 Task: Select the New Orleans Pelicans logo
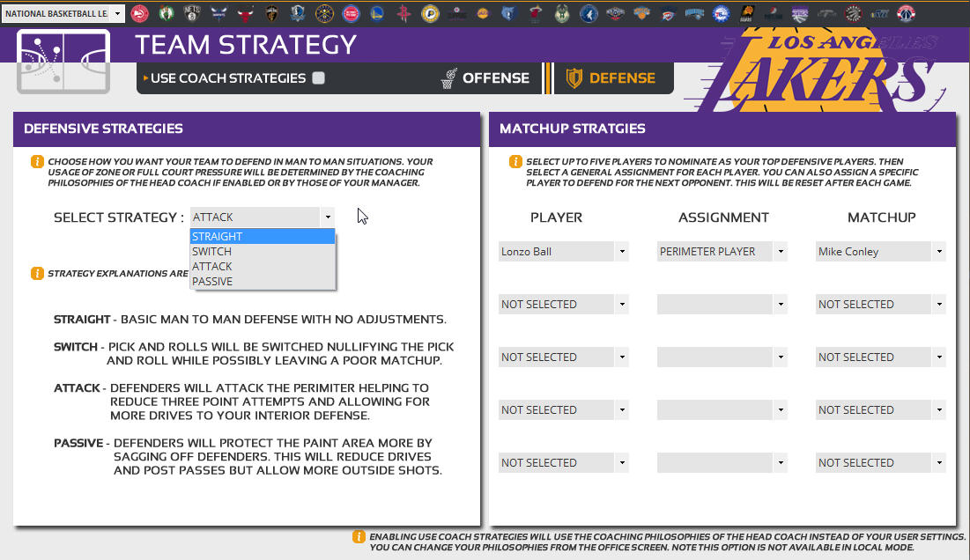coord(615,13)
